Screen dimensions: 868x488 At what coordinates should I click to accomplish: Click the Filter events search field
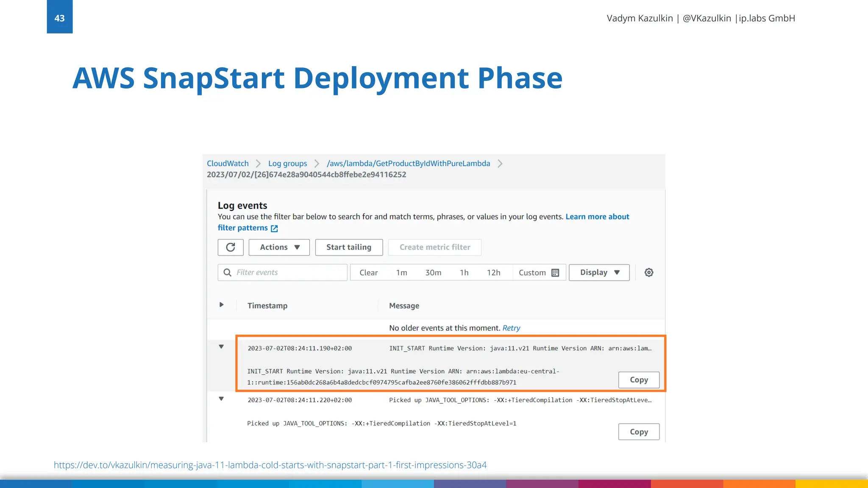tap(288, 272)
